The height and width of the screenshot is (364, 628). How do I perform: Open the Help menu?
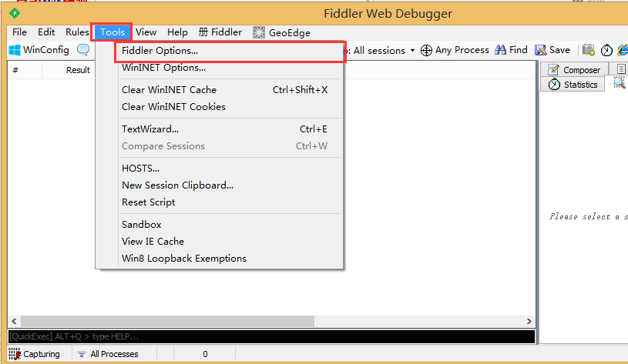point(177,32)
